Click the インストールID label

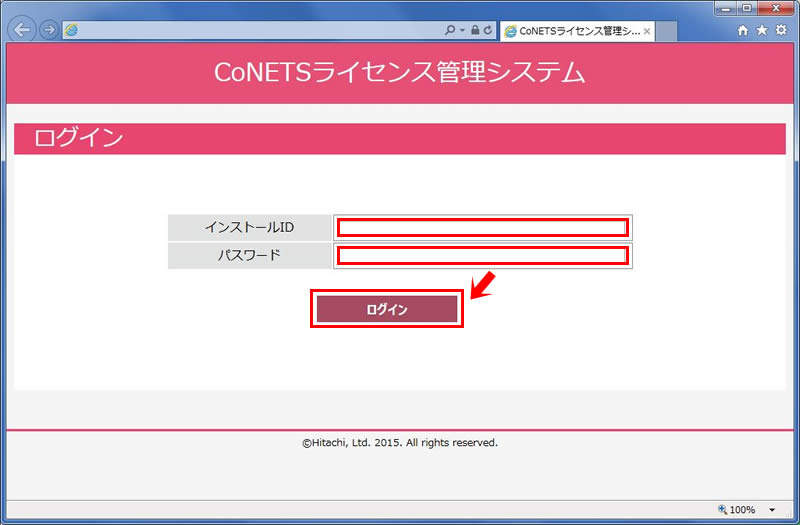coord(249,228)
